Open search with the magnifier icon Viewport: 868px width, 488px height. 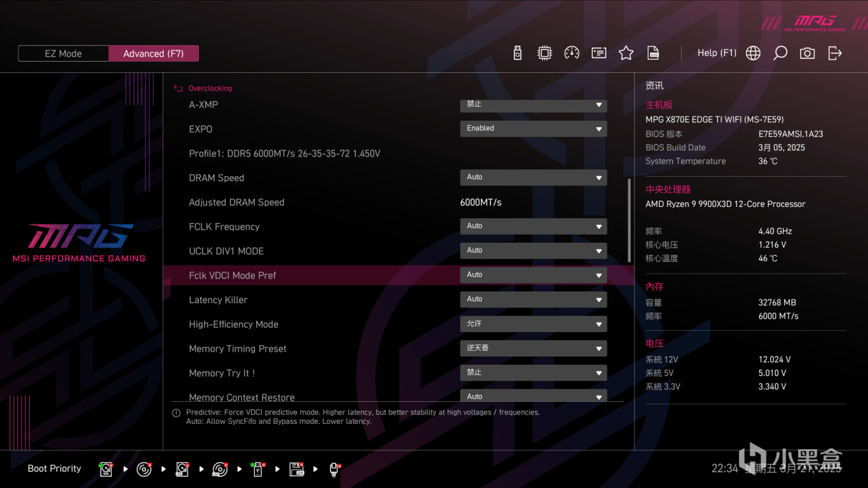(780, 53)
